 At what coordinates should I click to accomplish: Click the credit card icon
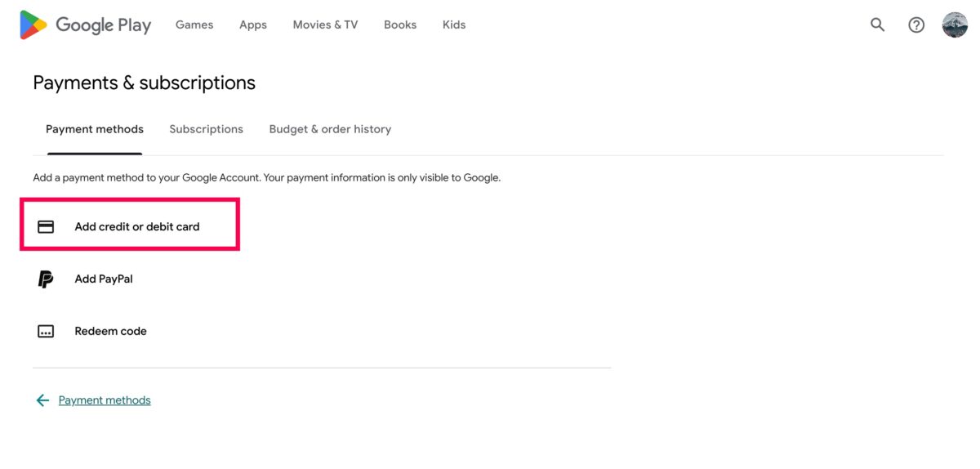click(46, 226)
